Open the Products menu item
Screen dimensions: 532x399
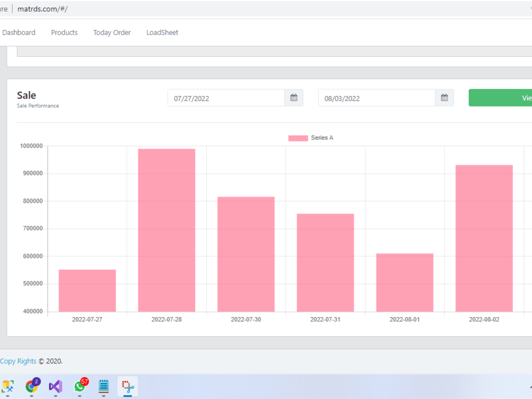coord(64,32)
